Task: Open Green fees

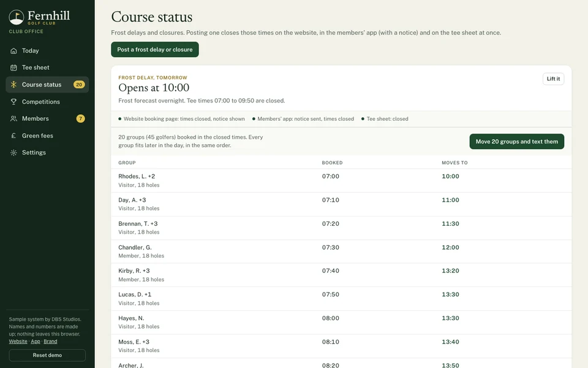Action: click(x=47, y=136)
